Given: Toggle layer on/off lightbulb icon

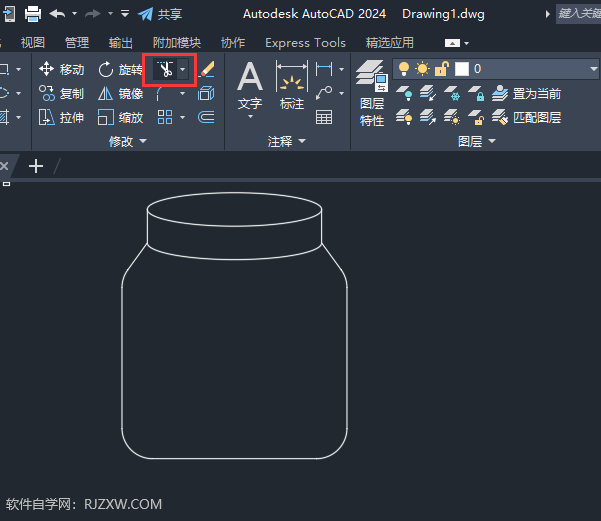Looking at the screenshot, I should 404,69.
